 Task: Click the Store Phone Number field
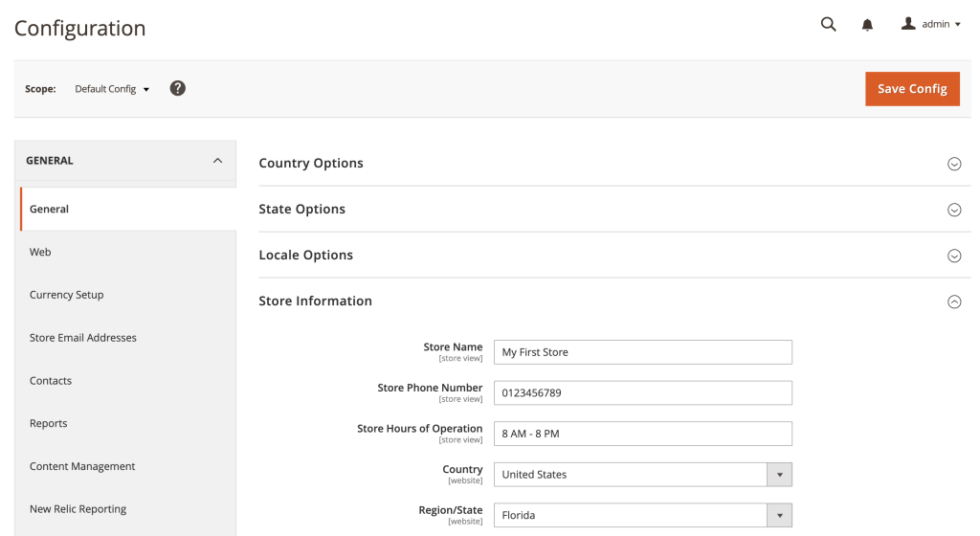tap(642, 393)
